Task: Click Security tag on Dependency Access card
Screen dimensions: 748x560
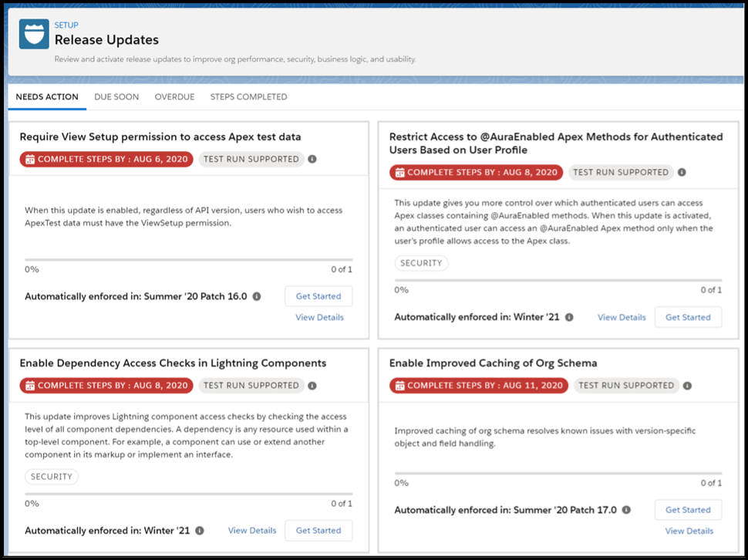Action: 52,477
